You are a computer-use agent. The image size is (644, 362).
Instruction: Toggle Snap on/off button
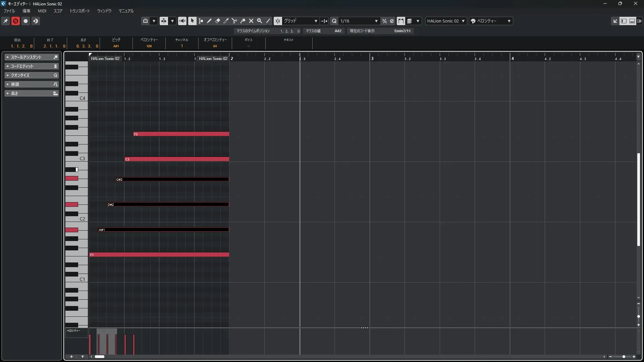coord(278,21)
